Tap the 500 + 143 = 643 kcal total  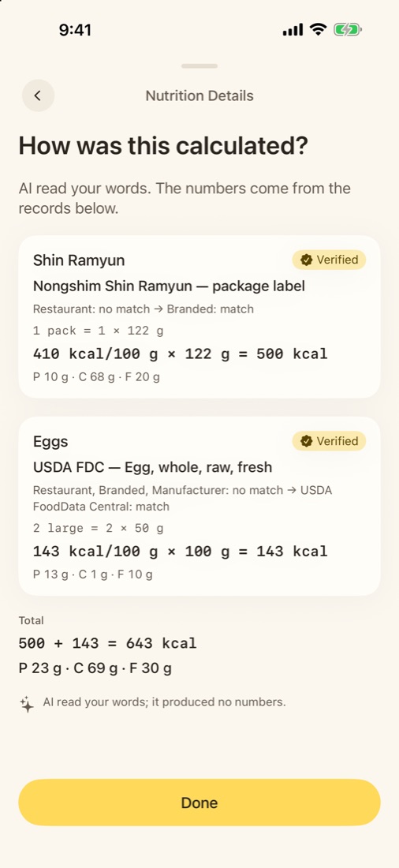[x=107, y=643]
